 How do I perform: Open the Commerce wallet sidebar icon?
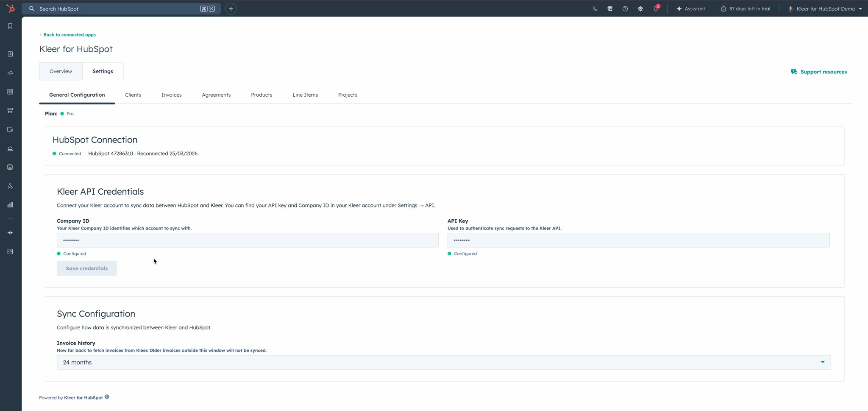pos(10,129)
